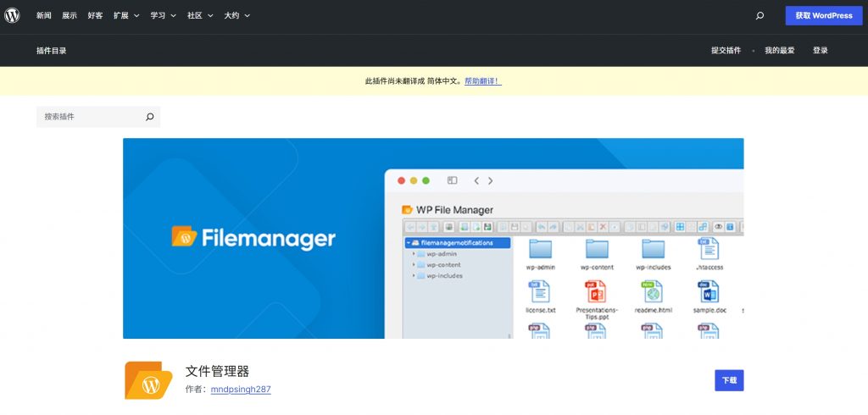Go to 插件目录 in the sub-navigation
Image resolution: width=868 pixels, height=415 pixels.
click(x=52, y=50)
